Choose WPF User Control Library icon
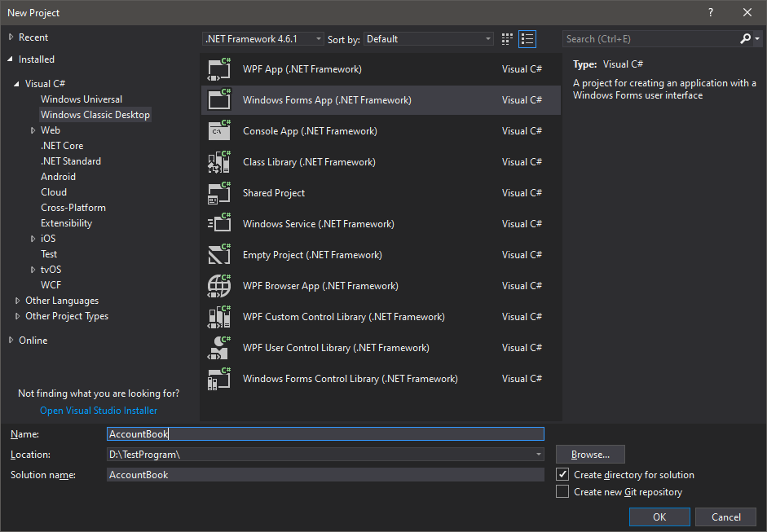Image resolution: width=767 pixels, height=532 pixels. click(x=219, y=348)
